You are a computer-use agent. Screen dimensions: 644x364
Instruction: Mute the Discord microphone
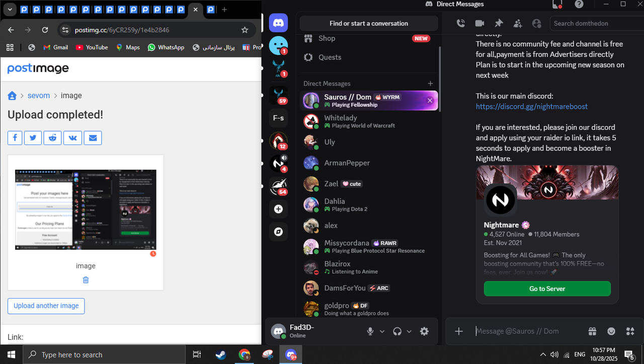[370, 331]
